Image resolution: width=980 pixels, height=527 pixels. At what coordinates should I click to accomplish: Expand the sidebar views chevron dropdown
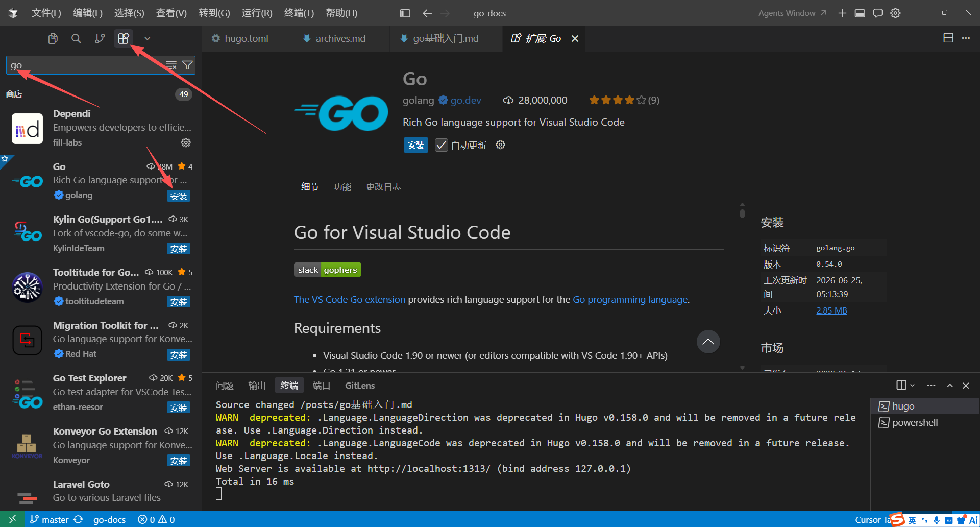coord(147,38)
